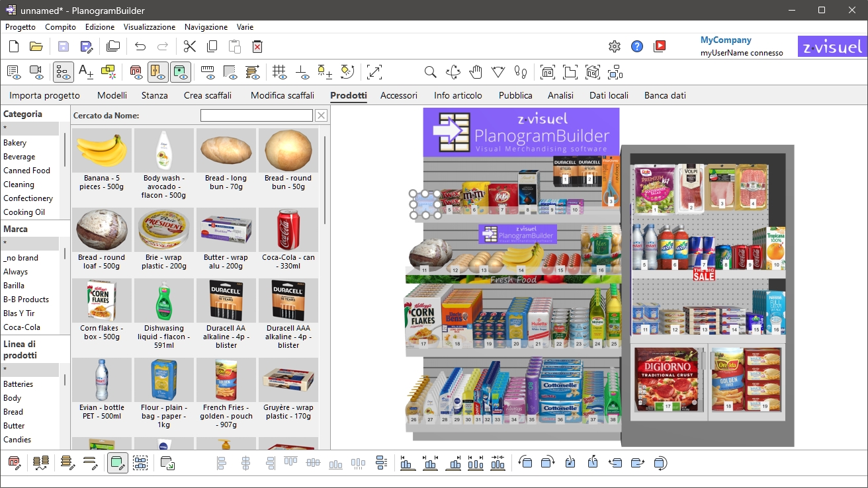Image resolution: width=868 pixels, height=488 pixels.
Task: Delete item with the red X trash icon
Action: pyautogui.click(x=257, y=46)
